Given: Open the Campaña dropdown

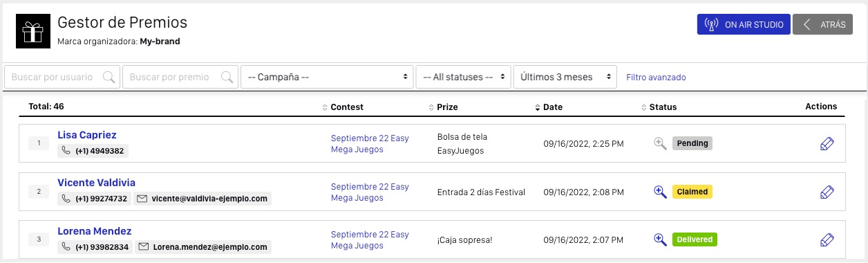Looking at the screenshot, I should (x=327, y=77).
